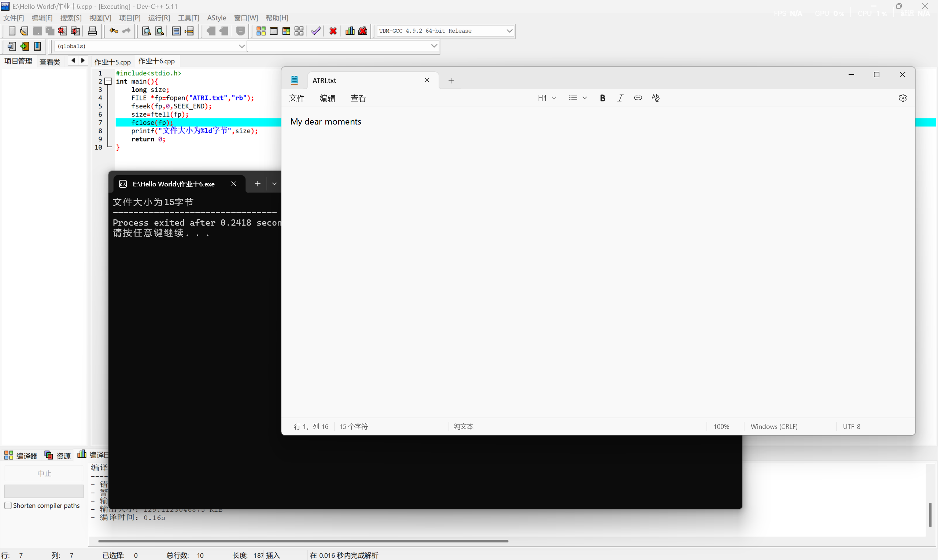Open Notepad settings gear

tap(902, 98)
